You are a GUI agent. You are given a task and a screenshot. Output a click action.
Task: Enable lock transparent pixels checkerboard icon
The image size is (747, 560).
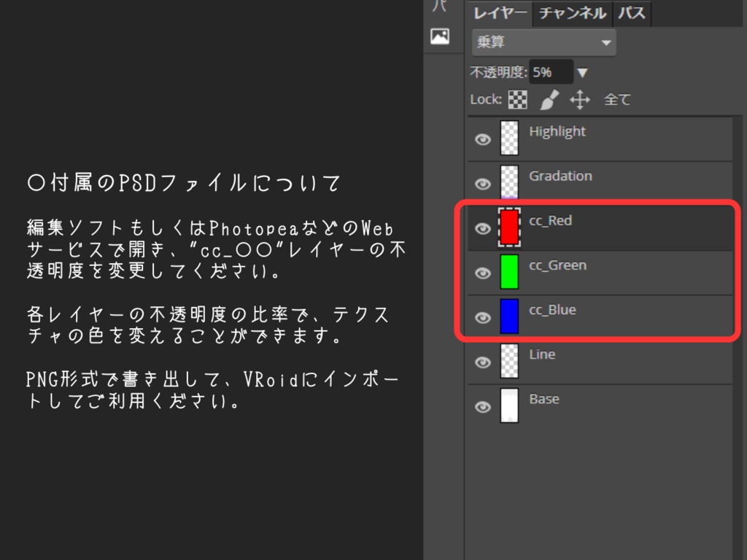(x=517, y=99)
